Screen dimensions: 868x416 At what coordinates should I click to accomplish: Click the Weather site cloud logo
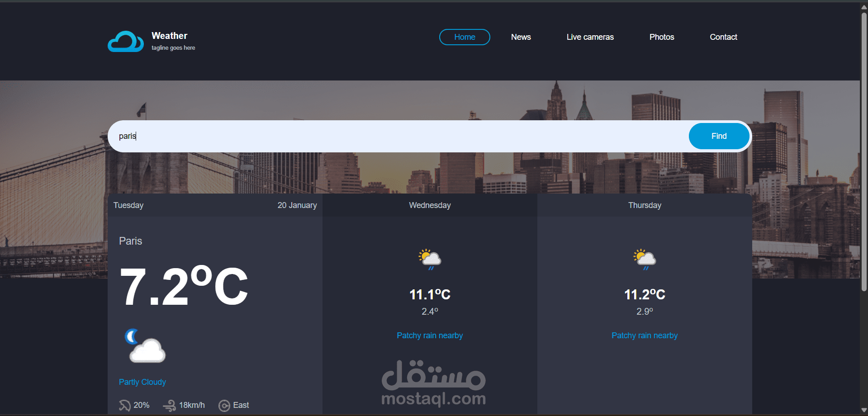pyautogui.click(x=125, y=41)
